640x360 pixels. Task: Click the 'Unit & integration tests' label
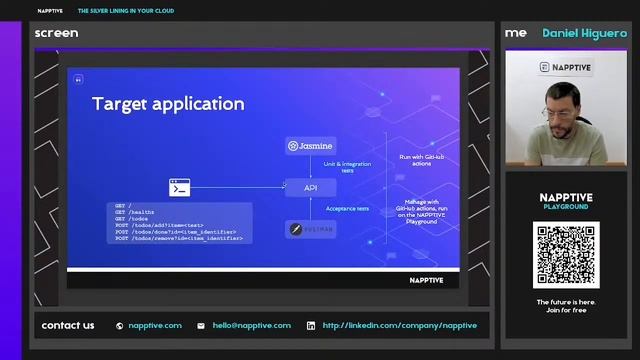[347, 167]
